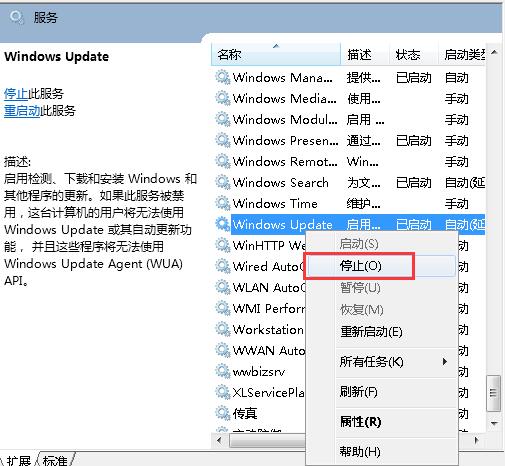The image size is (505, 466).
Task: Click the gear icon beside wwbizsrv
Action: (x=222, y=371)
